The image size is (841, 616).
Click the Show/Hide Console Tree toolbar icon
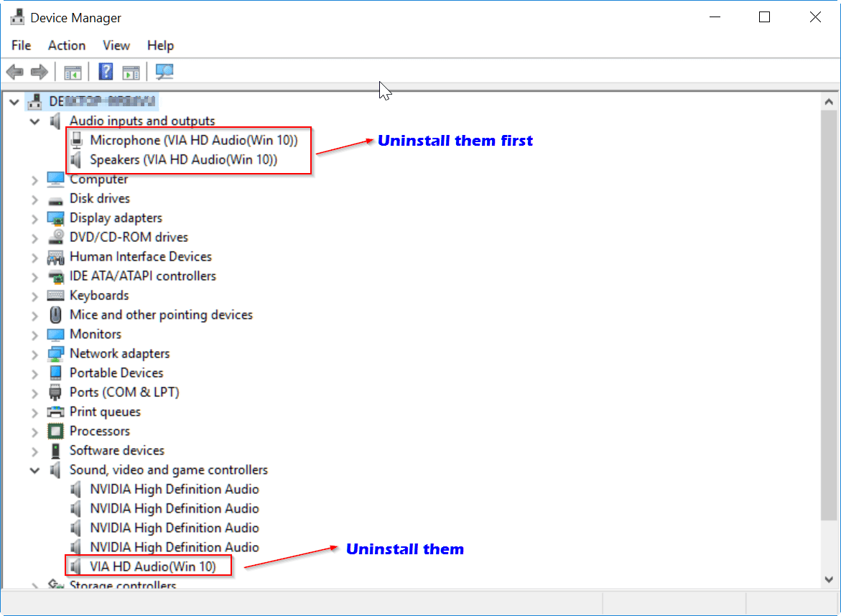(x=72, y=71)
